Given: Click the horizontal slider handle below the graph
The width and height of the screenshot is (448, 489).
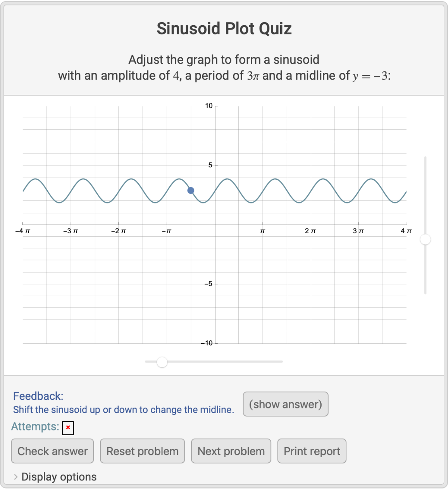Looking at the screenshot, I should pyautogui.click(x=162, y=362).
